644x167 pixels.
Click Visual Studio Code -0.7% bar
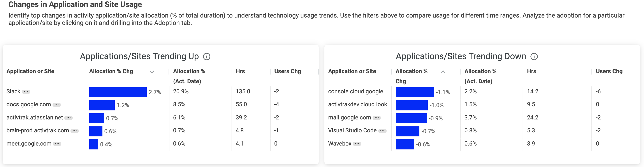pos(407,131)
